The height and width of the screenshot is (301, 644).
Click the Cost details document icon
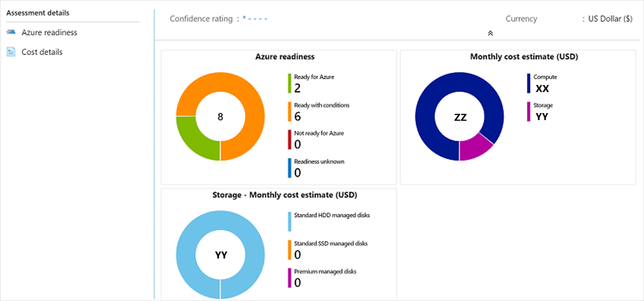tap(10, 51)
